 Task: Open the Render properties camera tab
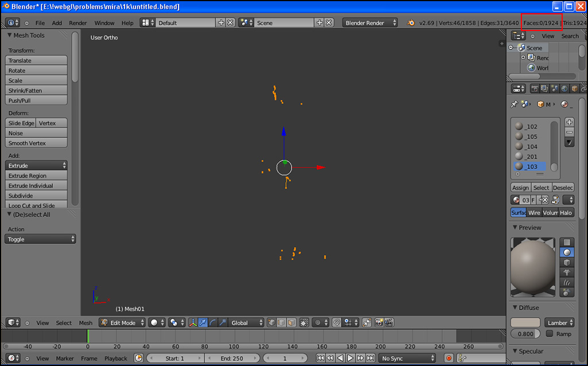click(x=535, y=89)
